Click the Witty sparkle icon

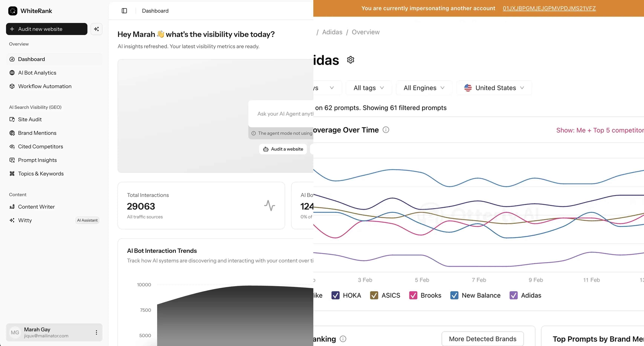tap(12, 220)
